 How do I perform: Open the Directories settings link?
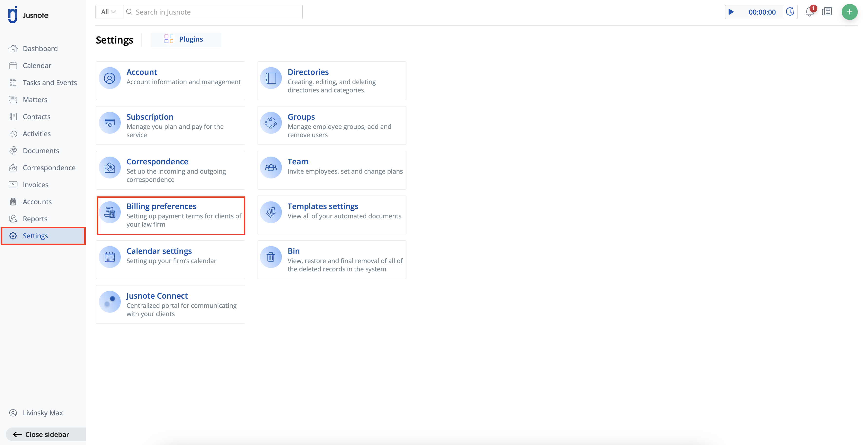coord(308,72)
